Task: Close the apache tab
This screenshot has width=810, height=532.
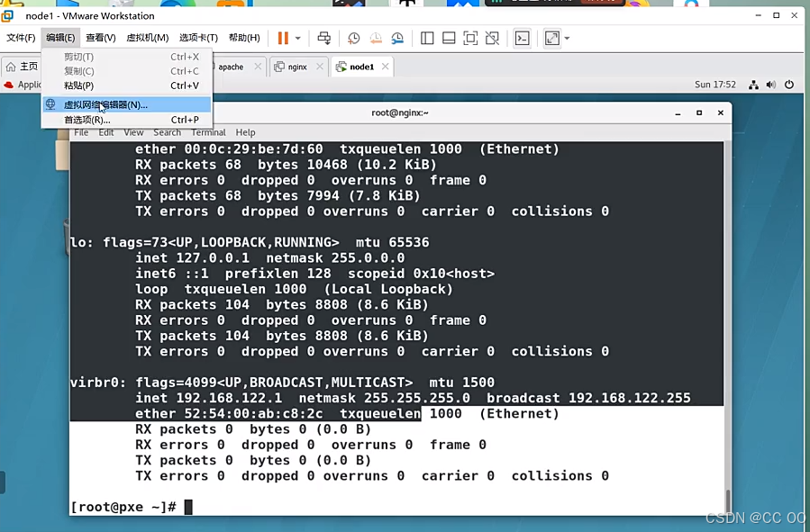Action: pyautogui.click(x=258, y=67)
